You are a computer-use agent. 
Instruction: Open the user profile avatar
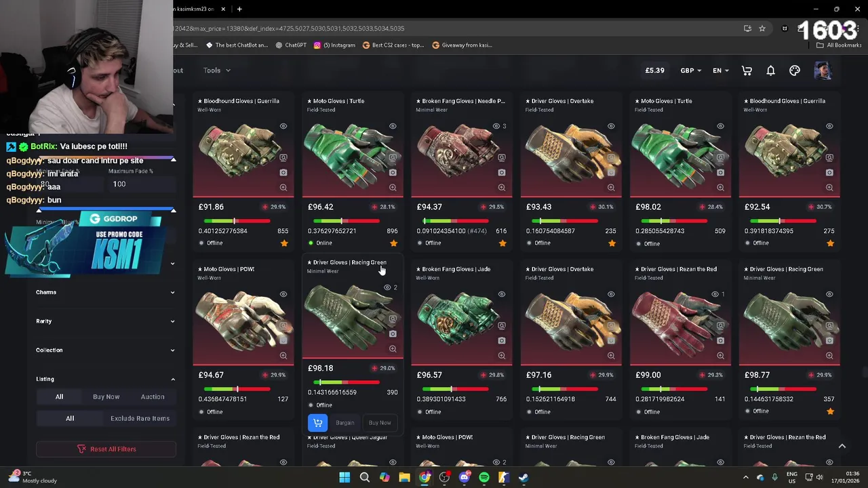pyautogui.click(x=823, y=70)
